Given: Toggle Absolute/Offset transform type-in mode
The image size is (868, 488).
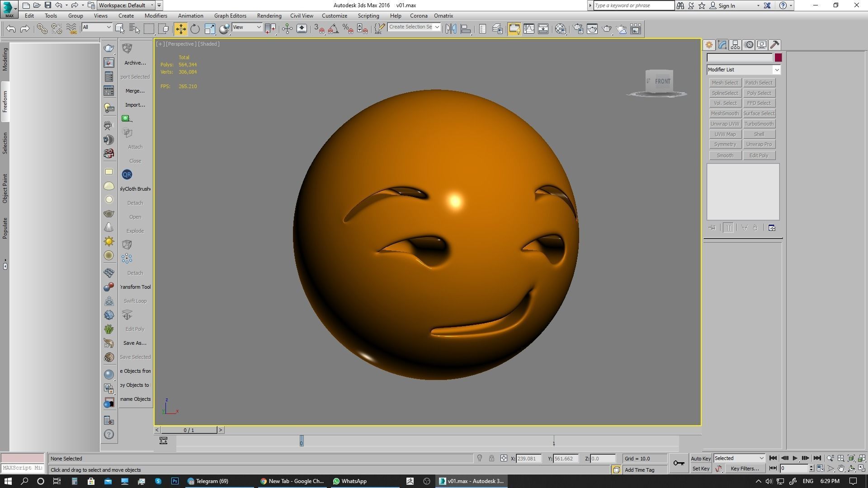Looking at the screenshot, I should (x=504, y=458).
